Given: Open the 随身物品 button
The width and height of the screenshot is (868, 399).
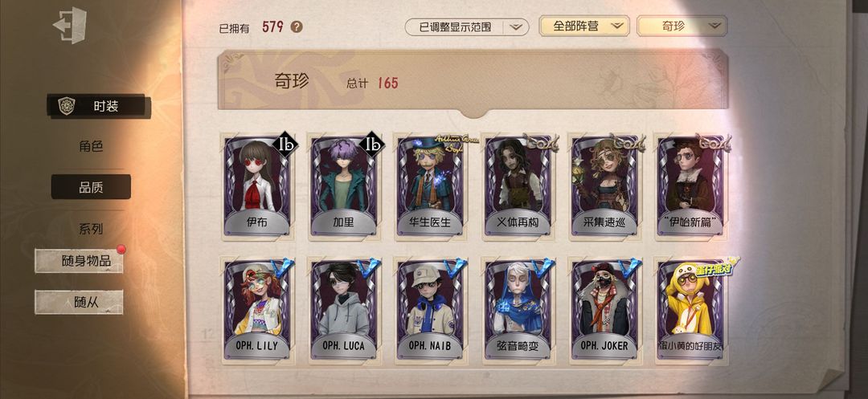Looking at the screenshot, I should (79, 261).
